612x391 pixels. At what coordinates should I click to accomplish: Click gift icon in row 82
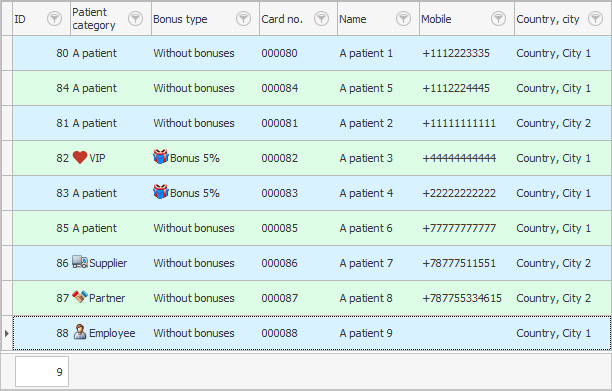(x=160, y=157)
